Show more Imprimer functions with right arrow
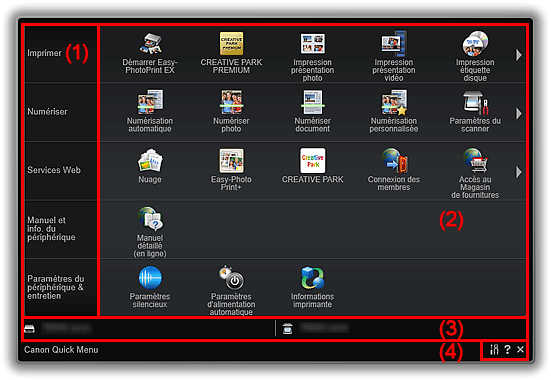 (x=519, y=55)
